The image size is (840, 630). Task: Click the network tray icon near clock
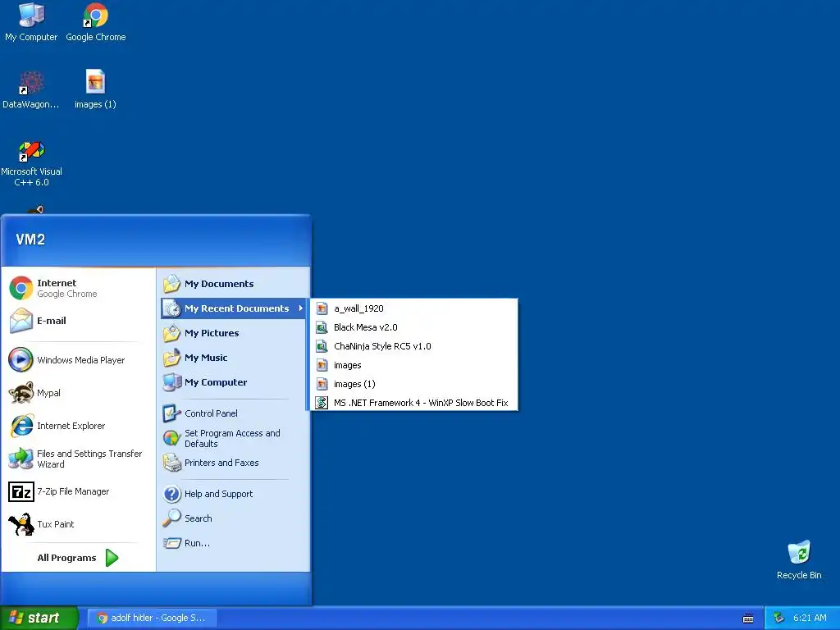(778, 619)
